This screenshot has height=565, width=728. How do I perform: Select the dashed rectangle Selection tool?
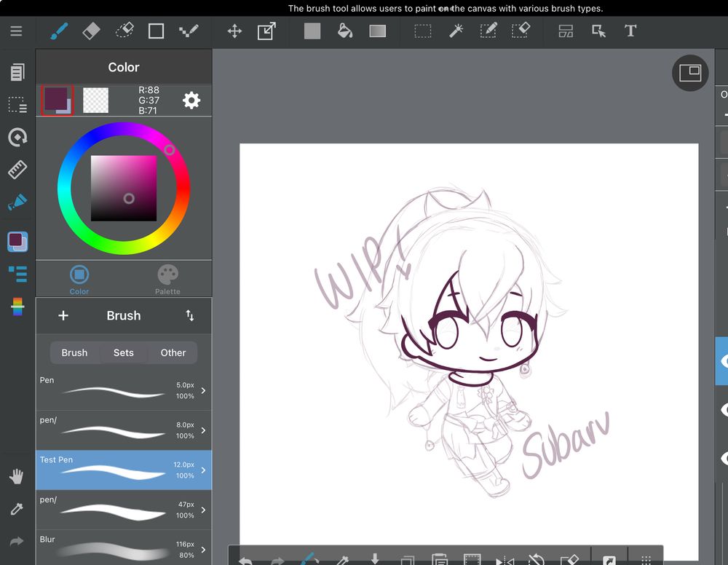422,31
